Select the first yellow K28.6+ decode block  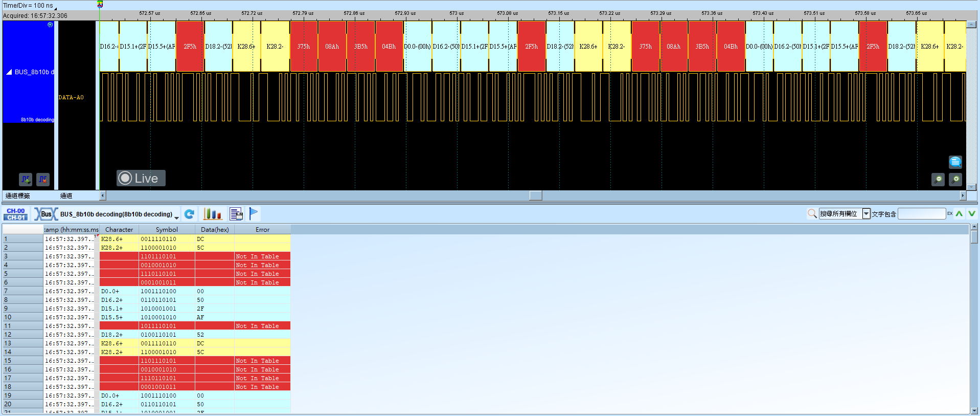point(246,46)
